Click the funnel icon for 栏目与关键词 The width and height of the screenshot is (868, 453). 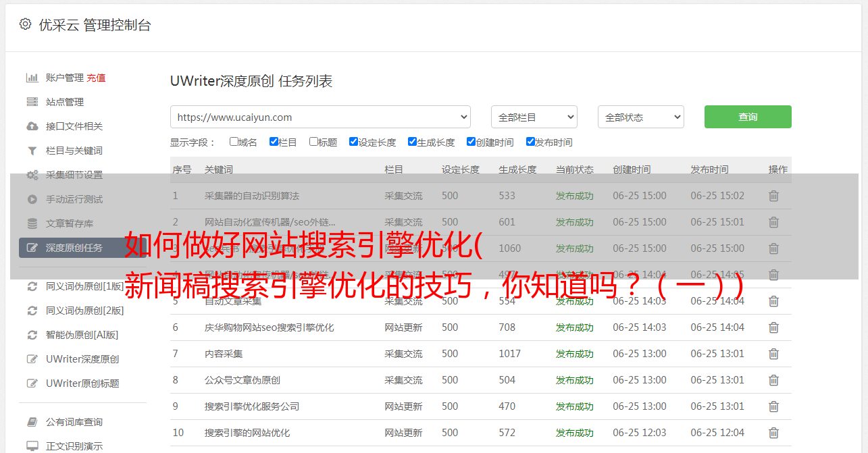pyautogui.click(x=32, y=151)
